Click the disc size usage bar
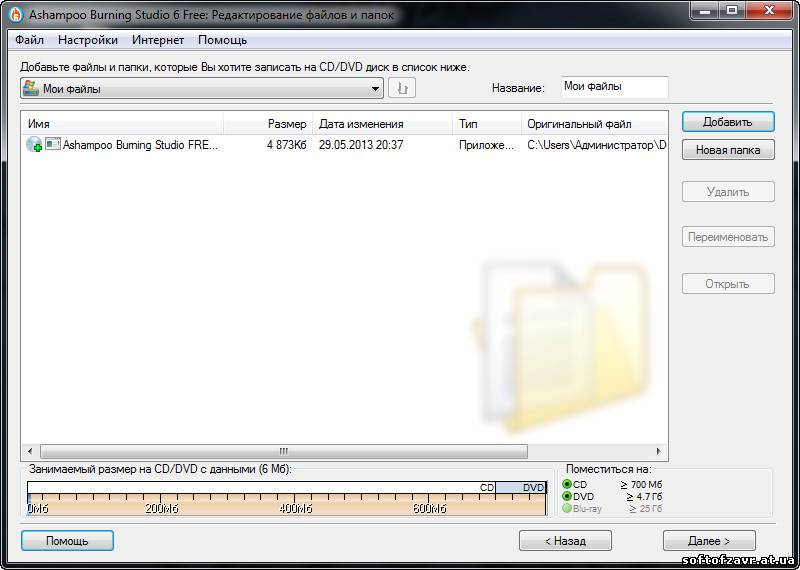The image size is (800, 570). tap(287, 498)
